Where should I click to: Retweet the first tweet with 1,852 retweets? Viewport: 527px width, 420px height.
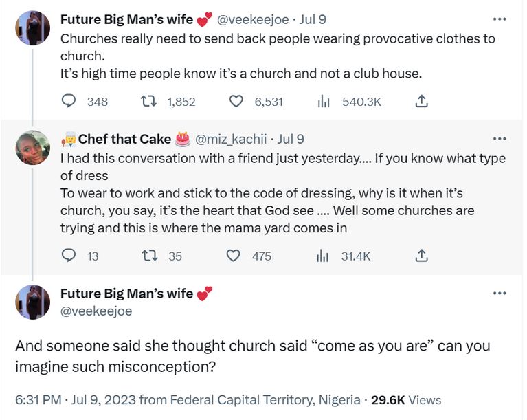147,102
